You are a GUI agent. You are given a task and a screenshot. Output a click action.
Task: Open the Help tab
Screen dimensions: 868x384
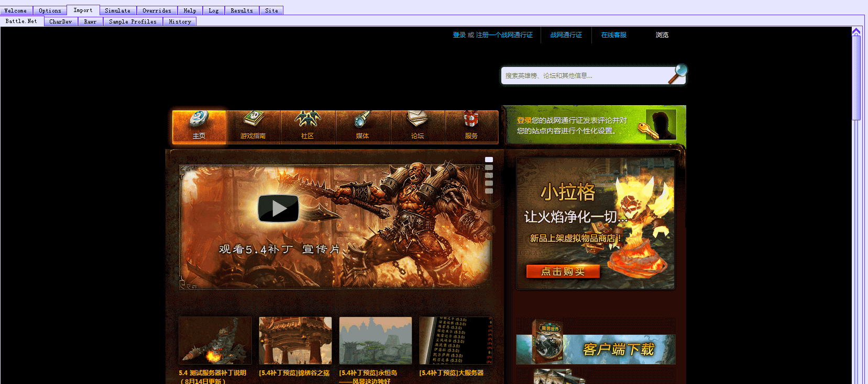[190, 10]
